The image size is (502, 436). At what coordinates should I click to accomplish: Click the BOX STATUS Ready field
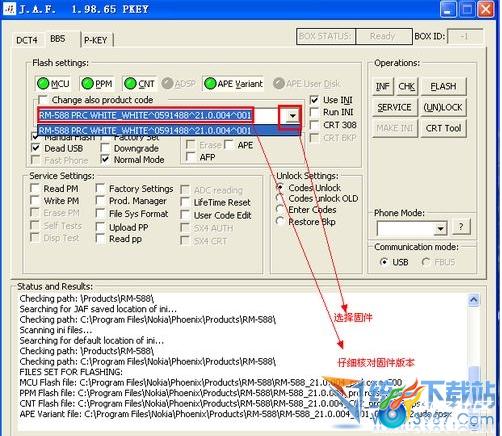[x=383, y=36]
